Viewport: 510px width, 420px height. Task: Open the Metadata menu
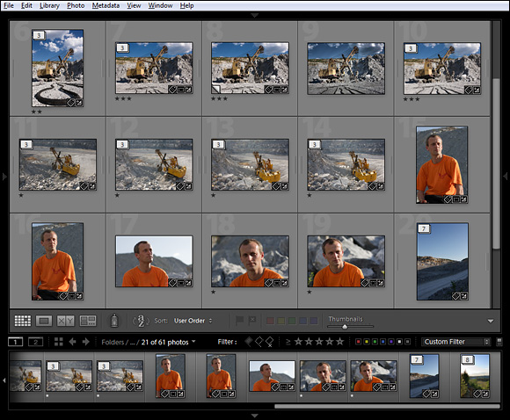(106, 5)
